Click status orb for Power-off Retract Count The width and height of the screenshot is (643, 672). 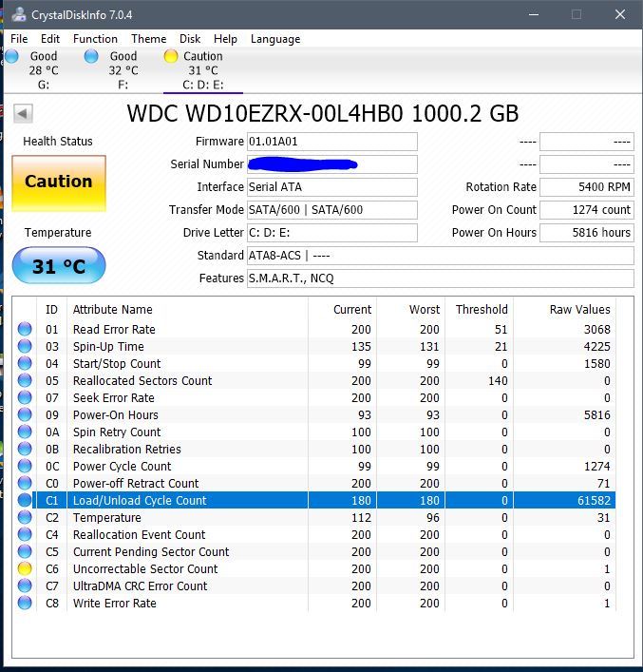coord(25,484)
